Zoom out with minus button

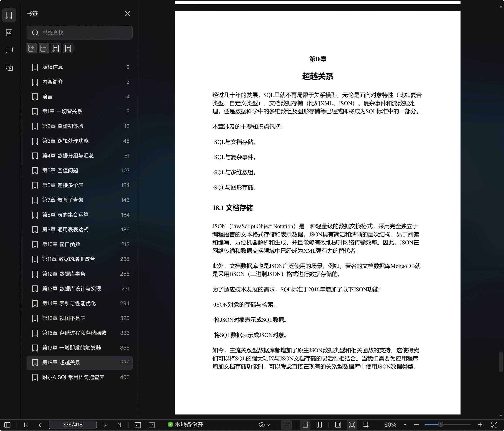click(416, 425)
